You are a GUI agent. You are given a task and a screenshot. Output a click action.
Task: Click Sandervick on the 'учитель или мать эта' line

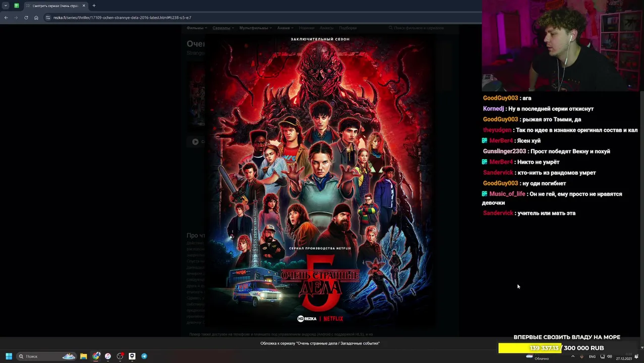tap(498, 213)
